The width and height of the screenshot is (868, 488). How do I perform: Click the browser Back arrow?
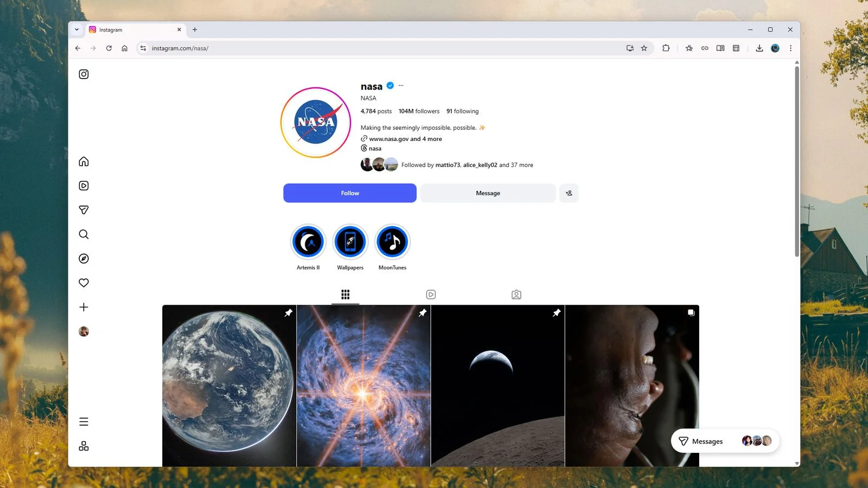tap(78, 48)
